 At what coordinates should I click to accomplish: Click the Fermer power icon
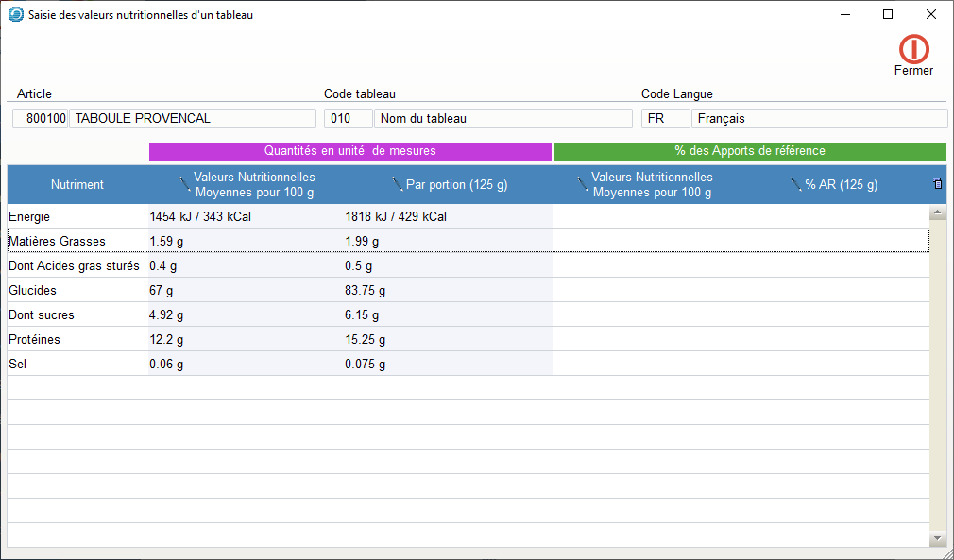pyautogui.click(x=913, y=49)
